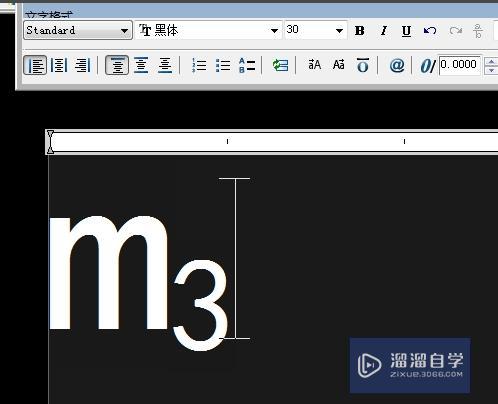Toggle Bold formatting button
This screenshot has width=498, height=404.
360,31
